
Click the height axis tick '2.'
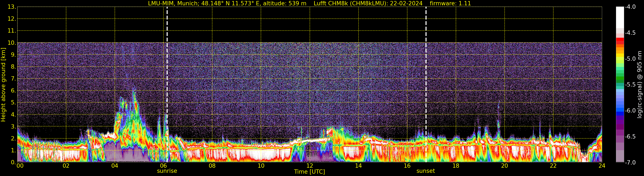tap(13, 139)
